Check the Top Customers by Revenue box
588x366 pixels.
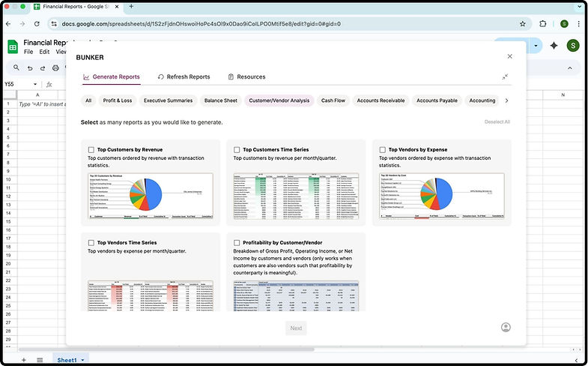[91, 150]
